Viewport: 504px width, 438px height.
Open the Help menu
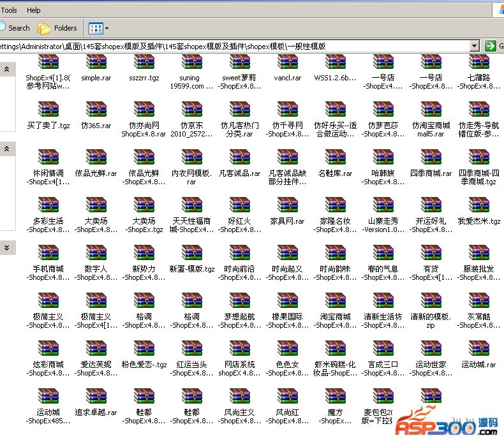(x=33, y=10)
